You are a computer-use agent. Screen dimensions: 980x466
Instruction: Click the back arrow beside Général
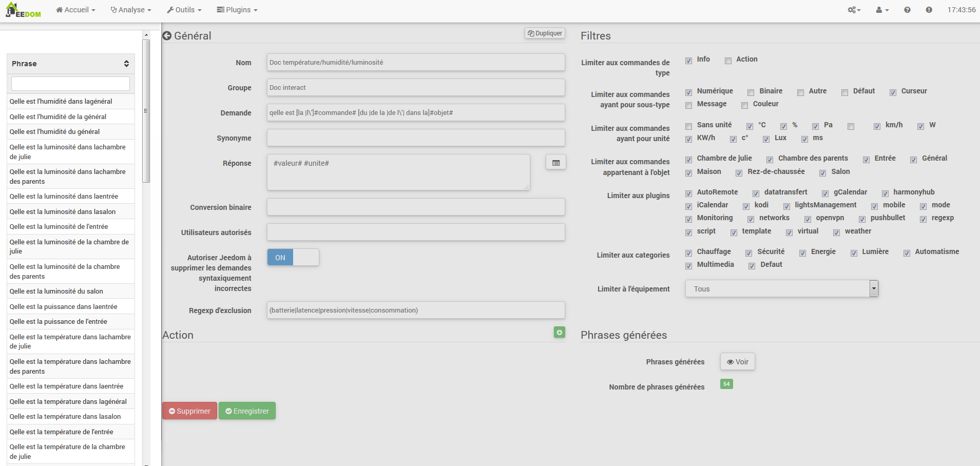click(167, 36)
